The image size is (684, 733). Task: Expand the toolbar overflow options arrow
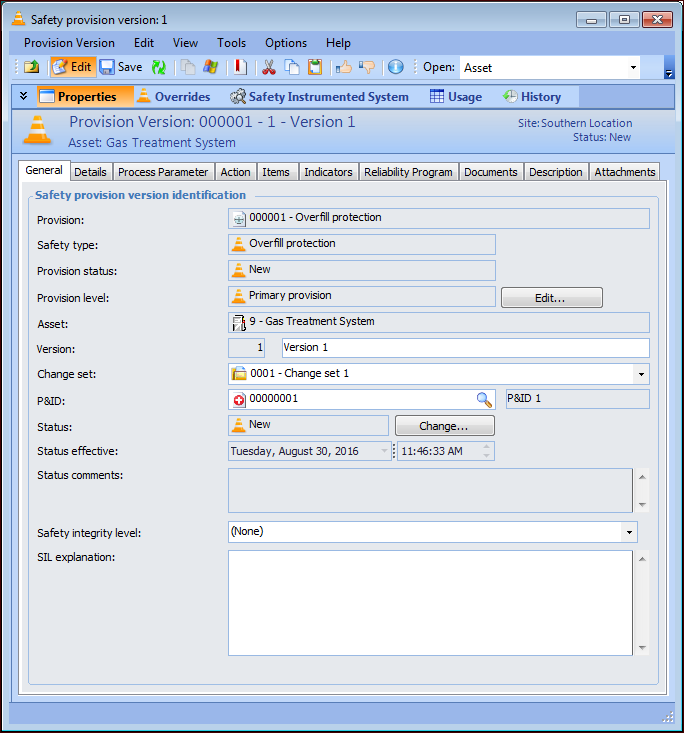click(x=669, y=73)
